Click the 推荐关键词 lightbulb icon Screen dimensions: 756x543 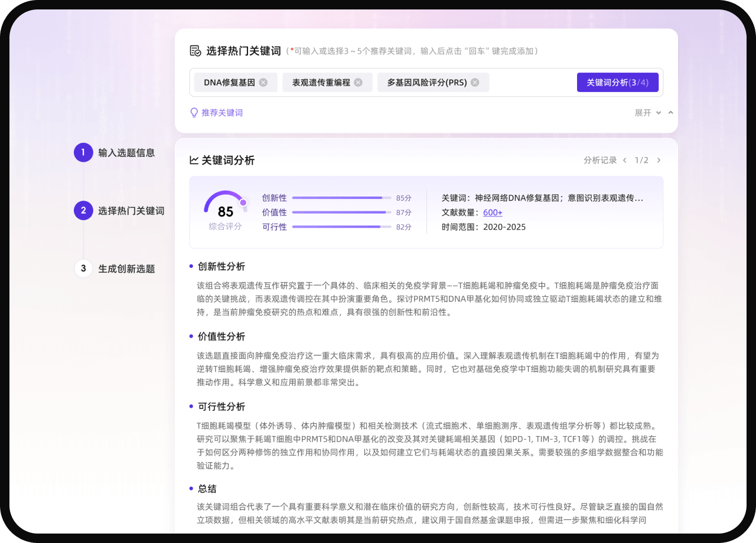[x=194, y=113]
